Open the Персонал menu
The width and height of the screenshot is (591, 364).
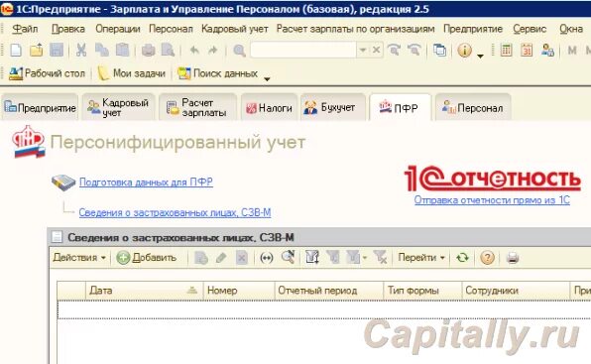pyautogui.click(x=171, y=29)
